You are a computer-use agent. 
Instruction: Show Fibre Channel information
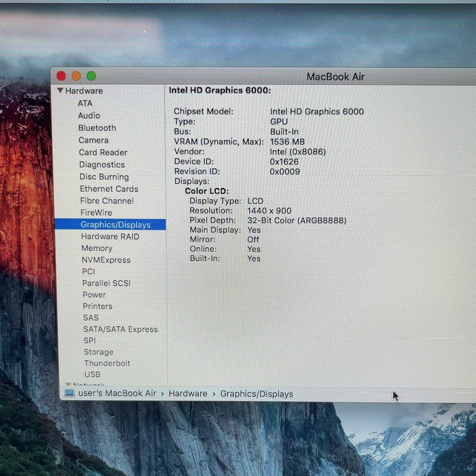click(x=107, y=201)
